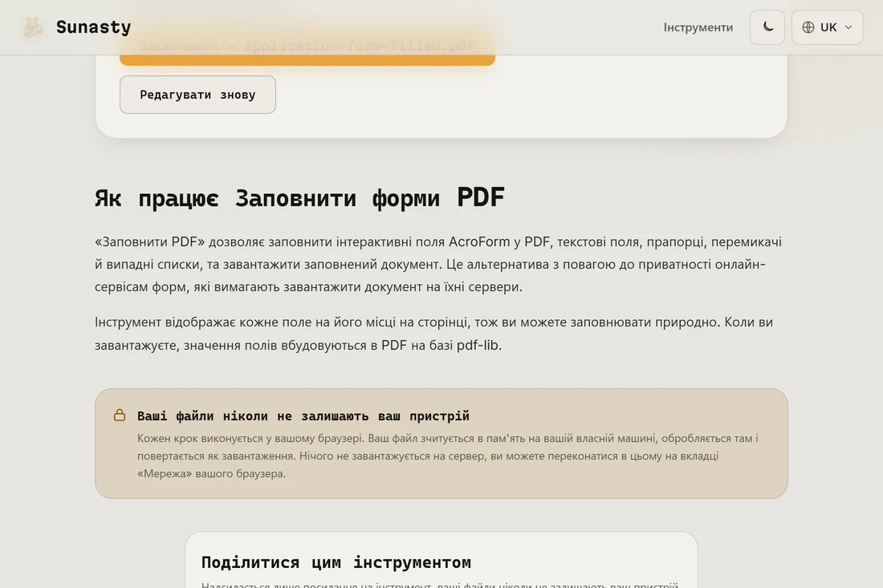Open the Sunasty home link text
This screenshot has width=883, height=588.
pyautogui.click(x=93, y=27)
